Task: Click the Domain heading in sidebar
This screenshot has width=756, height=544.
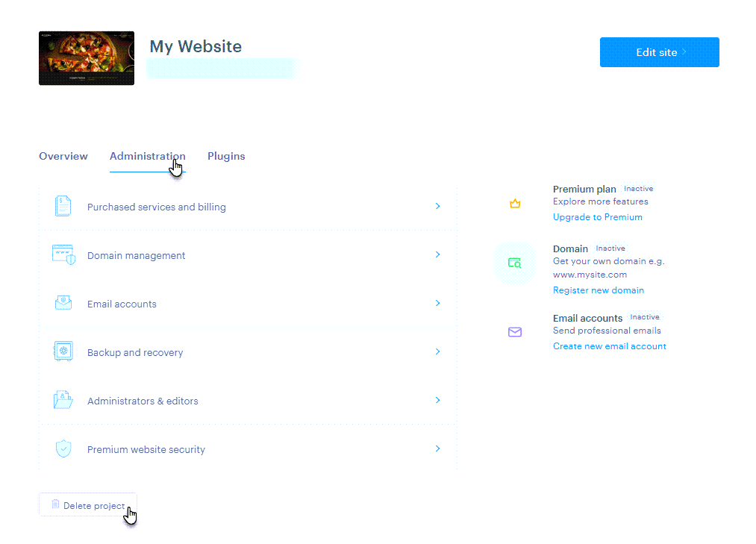Action: pyautogui.click(x=570, y=248)
